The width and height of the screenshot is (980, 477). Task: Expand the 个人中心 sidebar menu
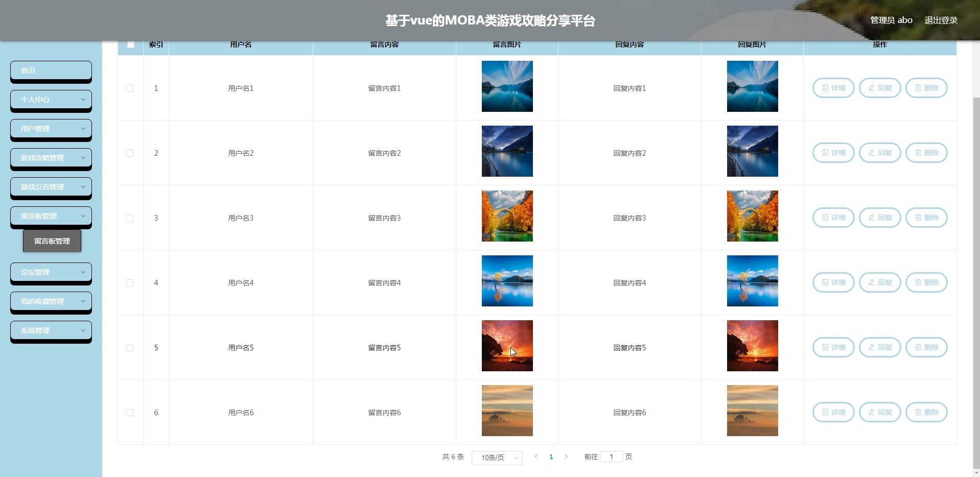(51, 100)
